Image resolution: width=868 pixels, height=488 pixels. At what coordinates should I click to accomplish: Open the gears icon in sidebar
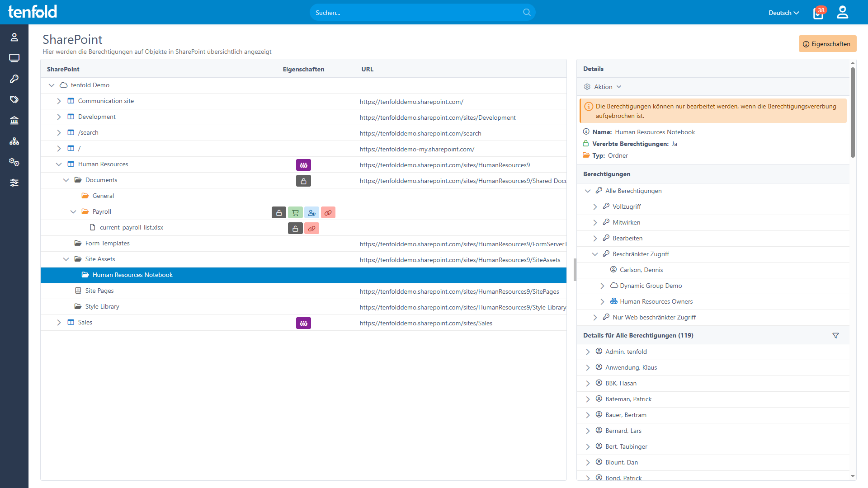14,162
